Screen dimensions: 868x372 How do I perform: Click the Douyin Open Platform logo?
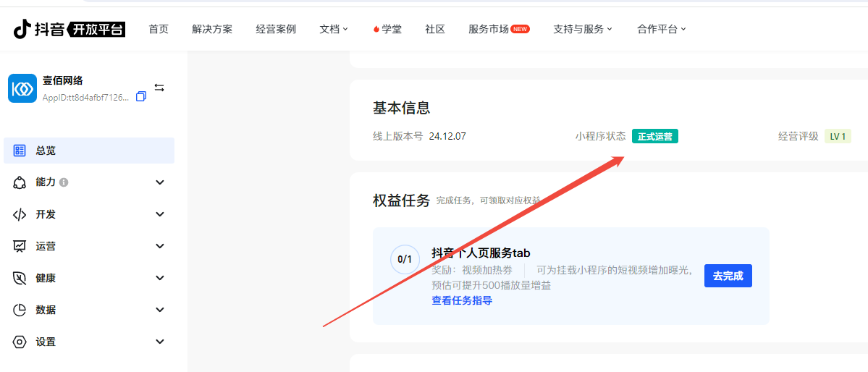tap(69, 29)
